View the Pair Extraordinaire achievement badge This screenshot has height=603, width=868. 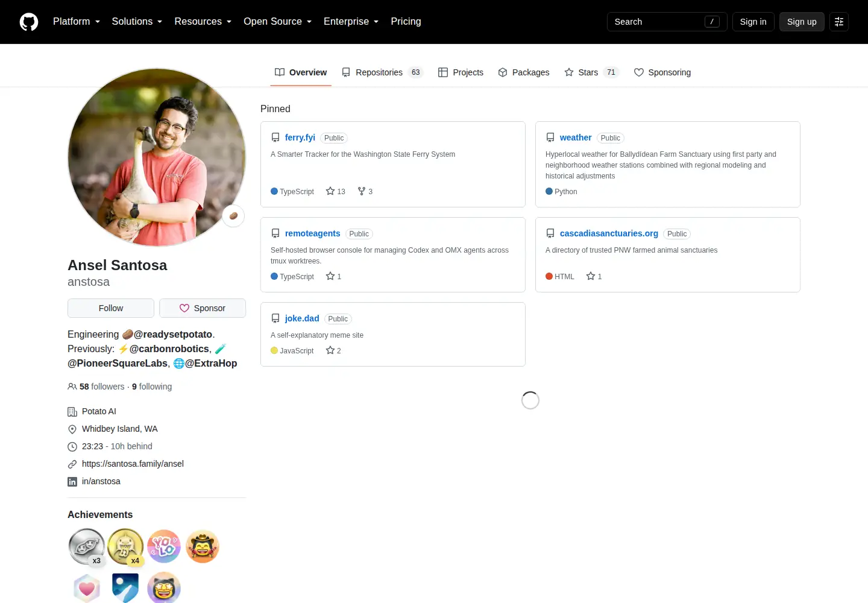pyautogui.click(x=87, y=546)
